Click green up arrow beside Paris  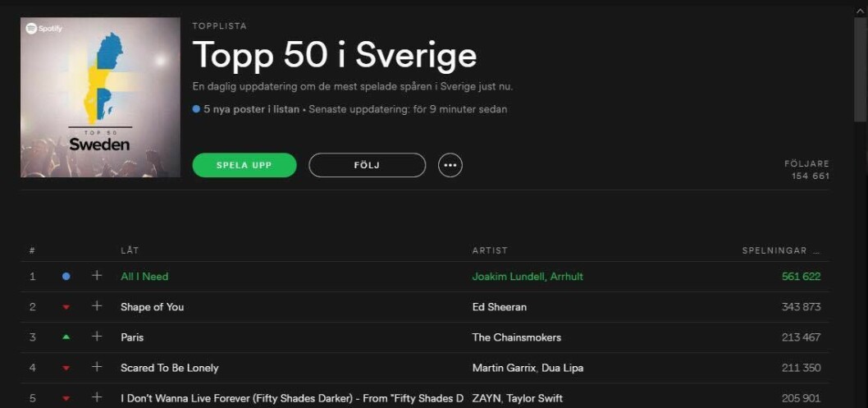click(x=66, y=337)
